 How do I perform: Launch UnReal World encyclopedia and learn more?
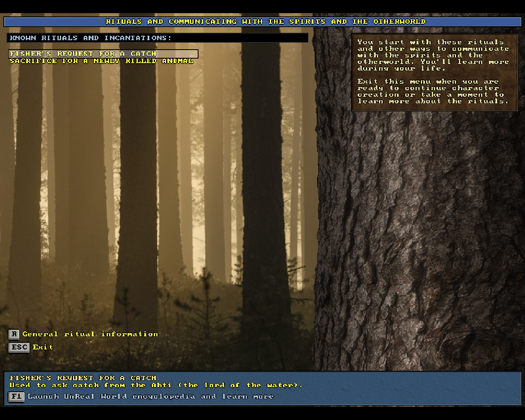[150, 397]
